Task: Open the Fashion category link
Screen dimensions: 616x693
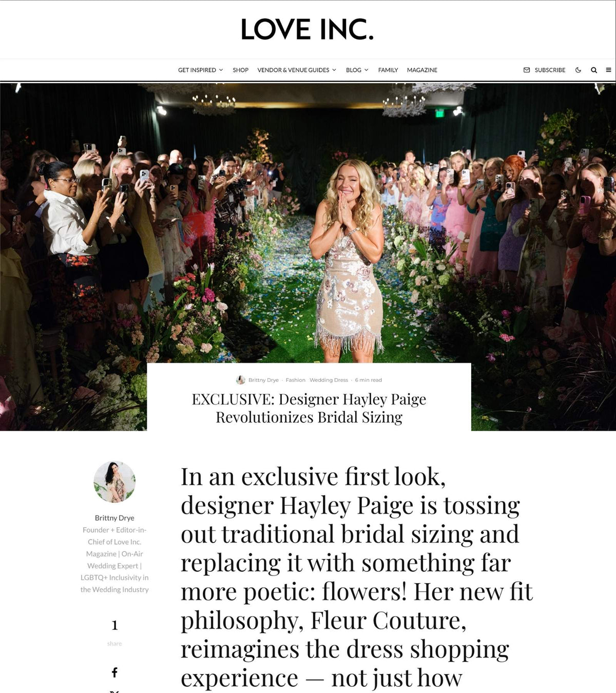Action: (295, 380)
